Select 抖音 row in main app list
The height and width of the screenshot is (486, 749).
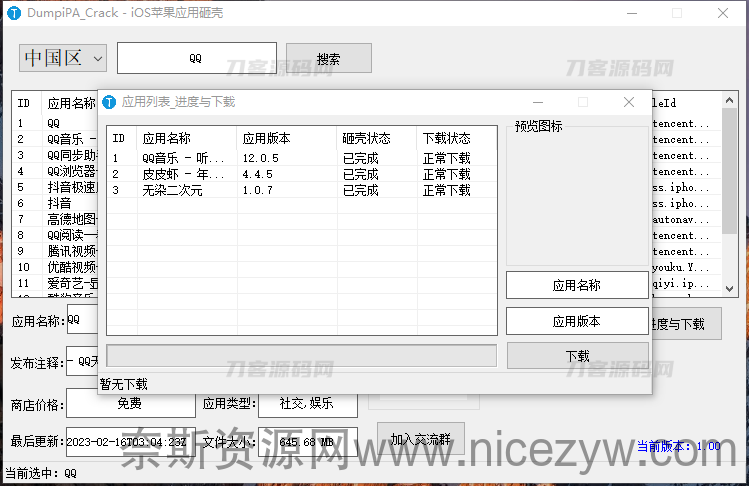click(x=58, y=203)
